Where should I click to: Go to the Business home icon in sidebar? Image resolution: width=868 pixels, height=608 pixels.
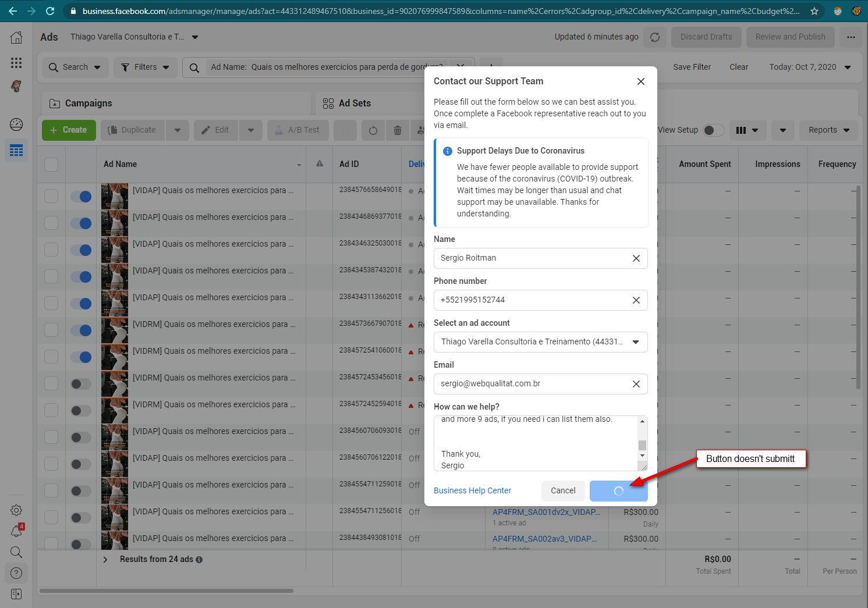16,38
